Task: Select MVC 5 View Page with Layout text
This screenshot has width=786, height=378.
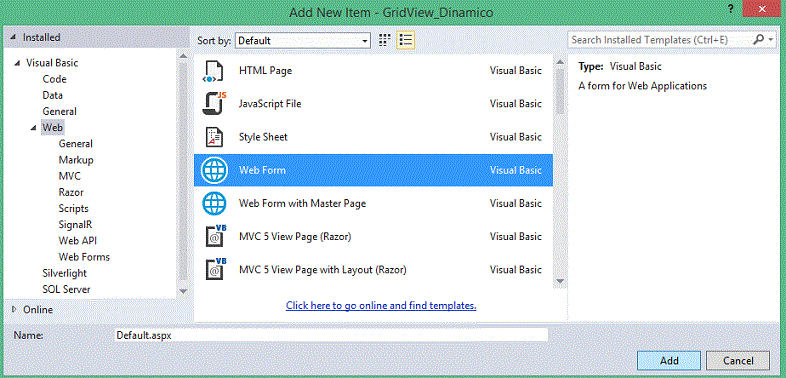Action: point(322,269)
